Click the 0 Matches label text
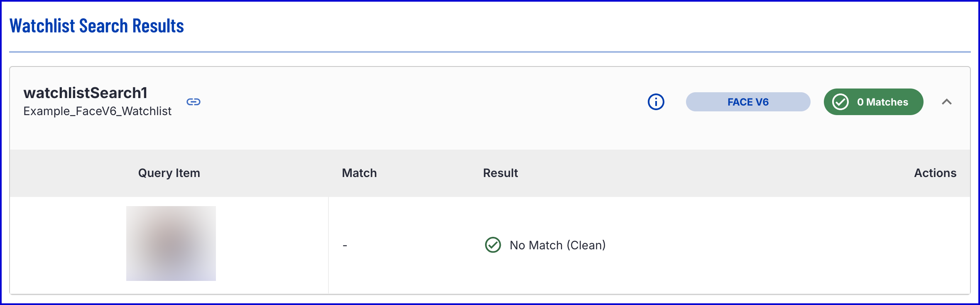The width and height of the screenshot is (980, 305). (882, 102)
